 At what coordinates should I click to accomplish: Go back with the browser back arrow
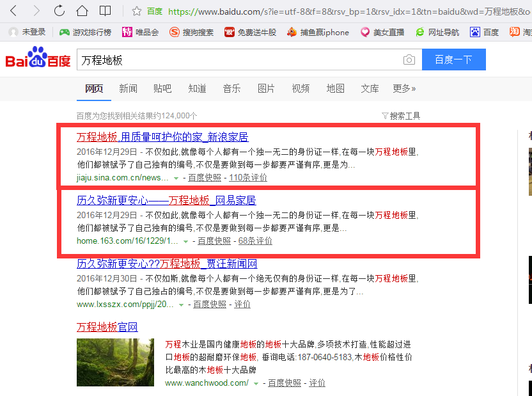[x=13, y=11]
